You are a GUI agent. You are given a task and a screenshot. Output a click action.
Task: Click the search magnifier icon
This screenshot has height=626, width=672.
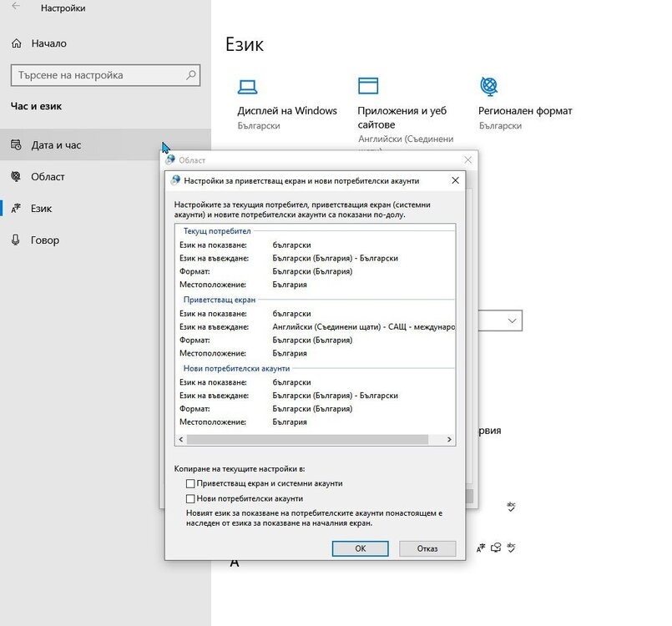[x=191, y=75]
